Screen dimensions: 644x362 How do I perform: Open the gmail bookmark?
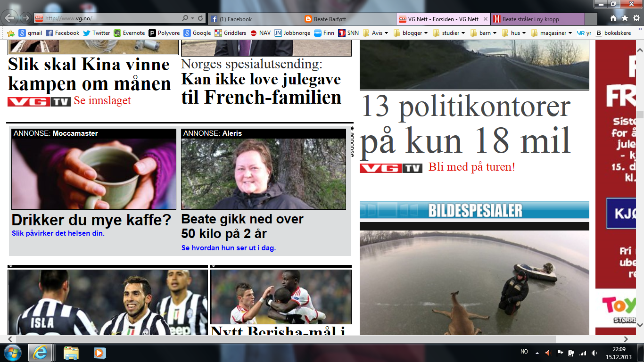pos(30,33)
